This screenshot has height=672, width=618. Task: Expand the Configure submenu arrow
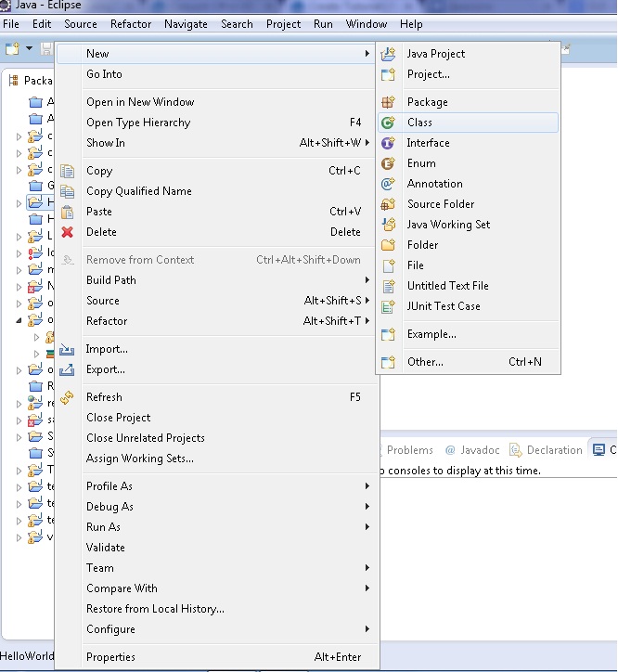(x=367, y=629)
